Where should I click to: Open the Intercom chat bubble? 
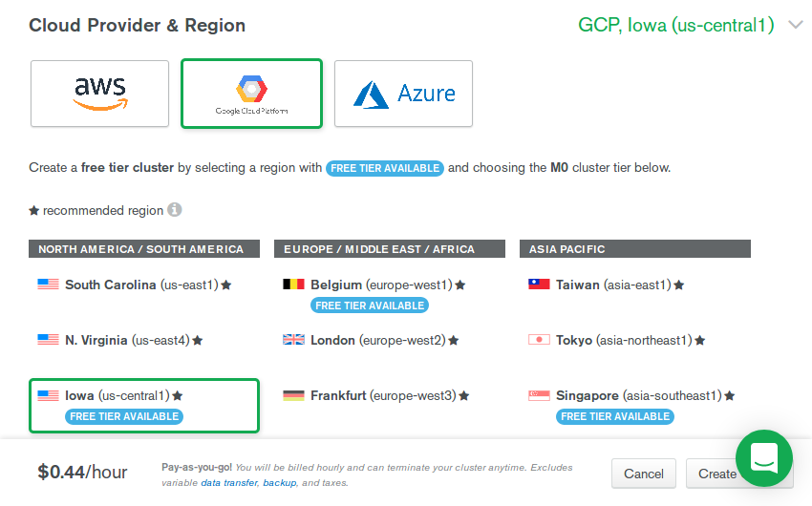coord(763,457)
